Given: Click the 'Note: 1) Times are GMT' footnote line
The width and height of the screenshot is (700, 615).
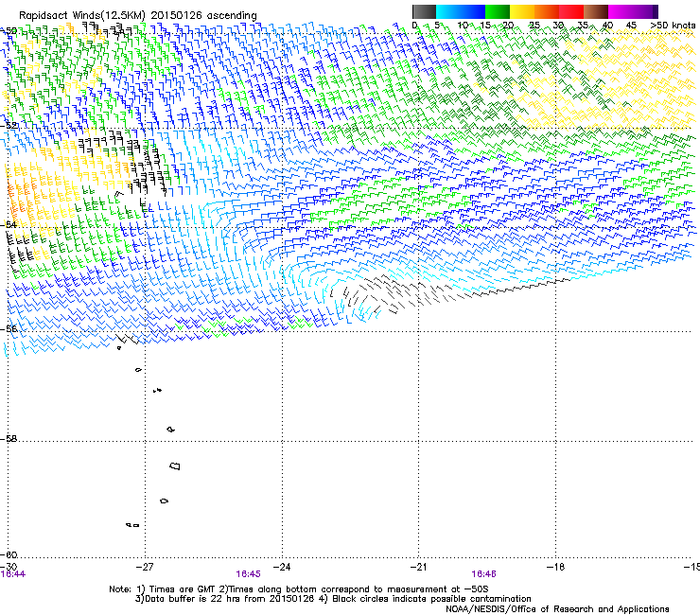Looking at the screenshot, I should [299, 589].
